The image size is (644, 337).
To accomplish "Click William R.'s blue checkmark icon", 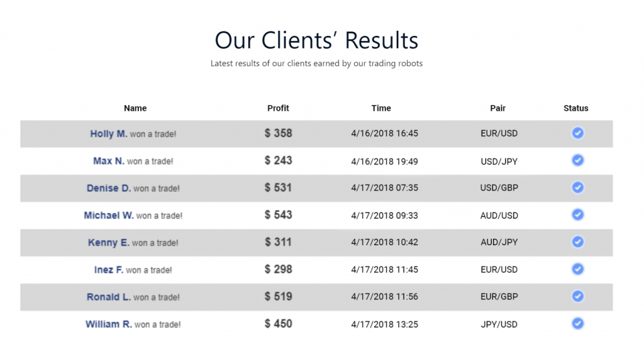I will (x=577, y=323).
